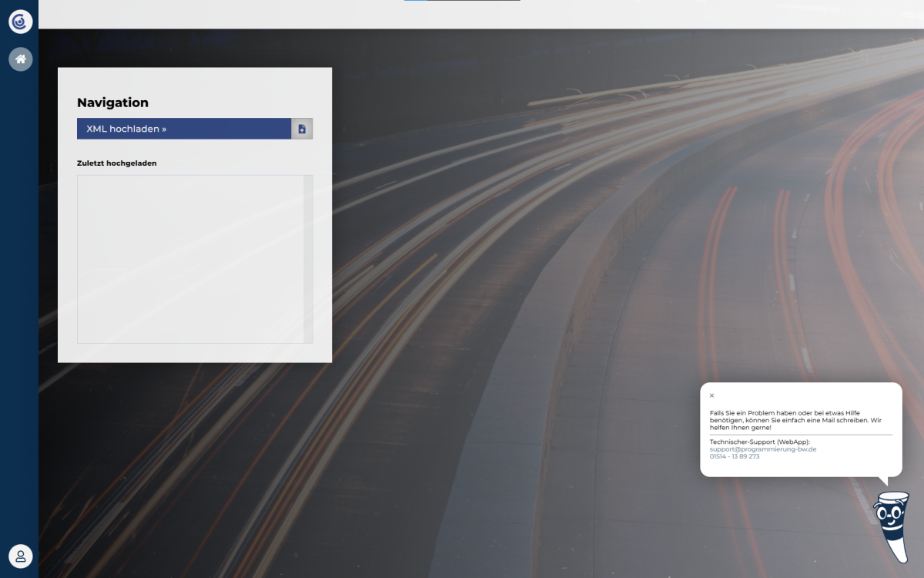Click the file upload icon
This screenshot has height=578, width=924.
pyautogui.click(x=302, y=129)
